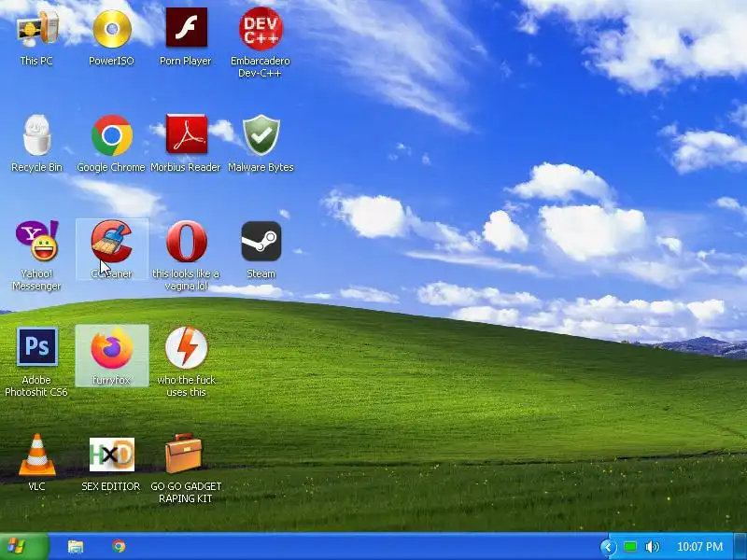Viewport: 747px width, 560px height.
Task: Select the This PC desktop icon
Action: (36, 30)
